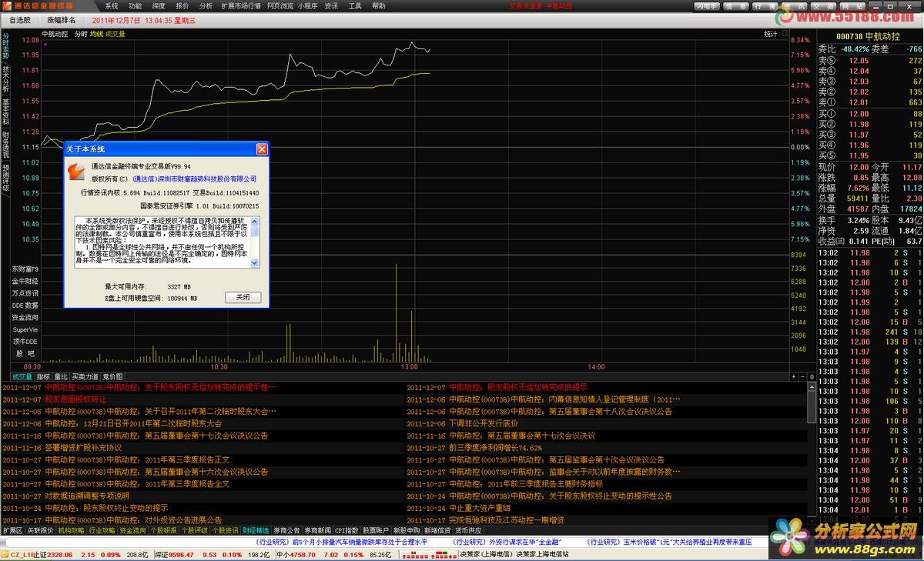This screenshot has width=924, height=561.
Task: Open the 扩展市场行情 menu
Action: [241, 5]
